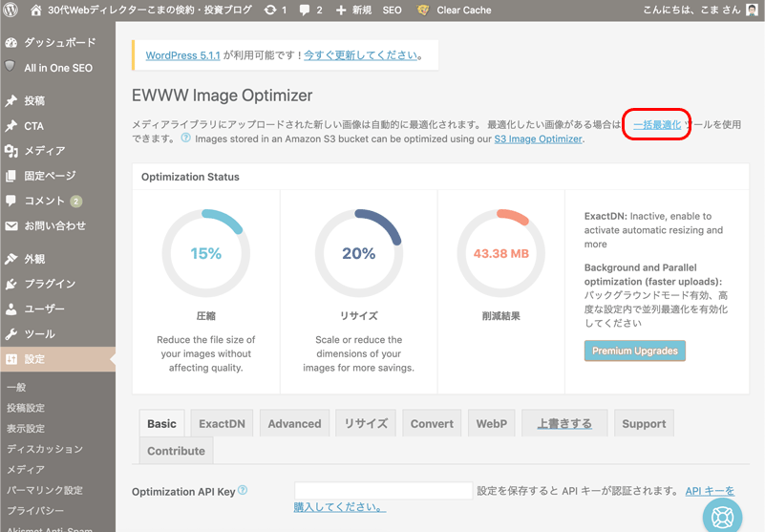Open the WordPress 5.1.1 link
This screenshot has height=532, width=765.
(x=183, y=55)
